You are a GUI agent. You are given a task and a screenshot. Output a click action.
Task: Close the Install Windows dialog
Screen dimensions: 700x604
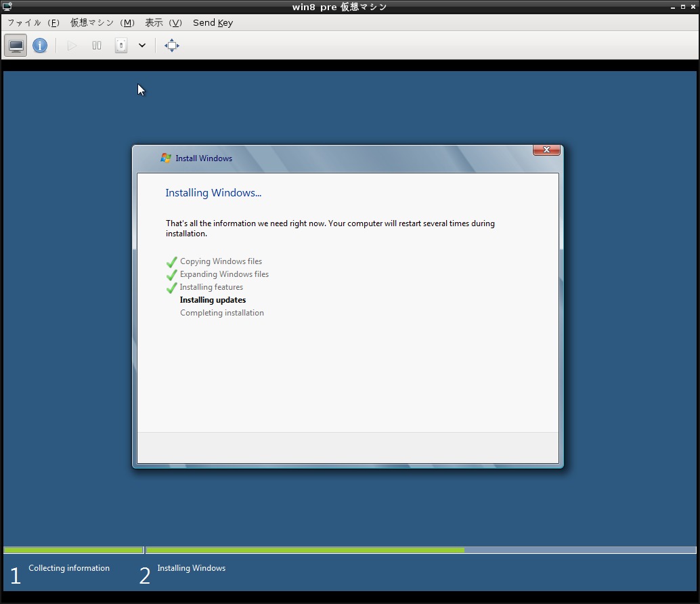(546, 150)
